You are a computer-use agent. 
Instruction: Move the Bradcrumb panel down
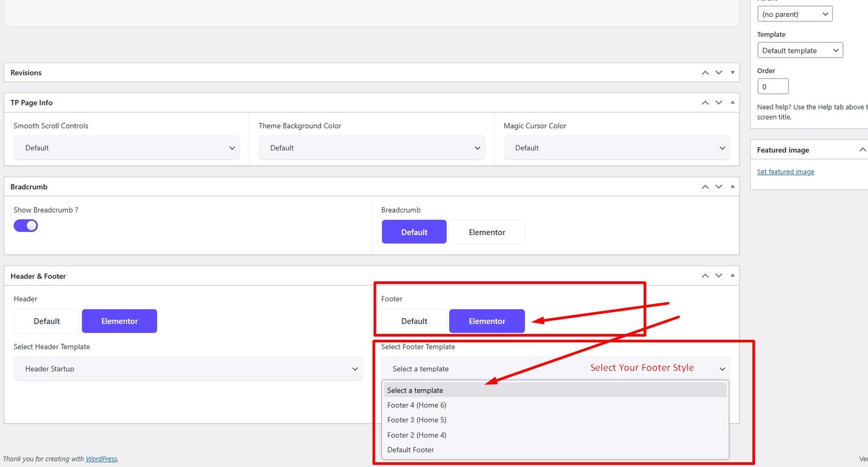click(718, 187)
